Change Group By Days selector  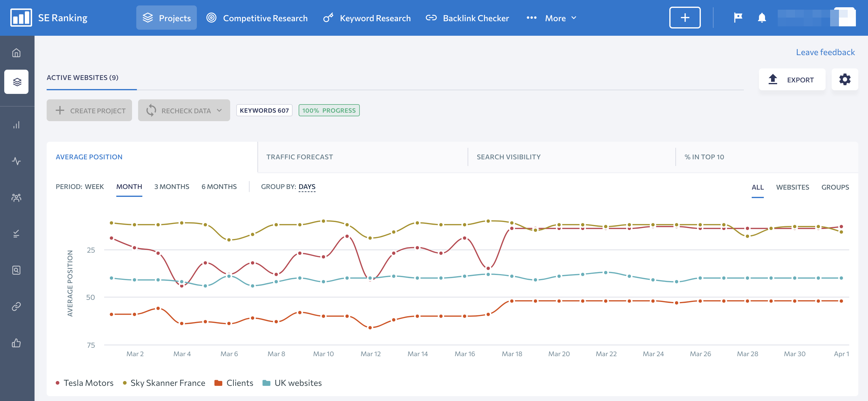coord(306,187)
